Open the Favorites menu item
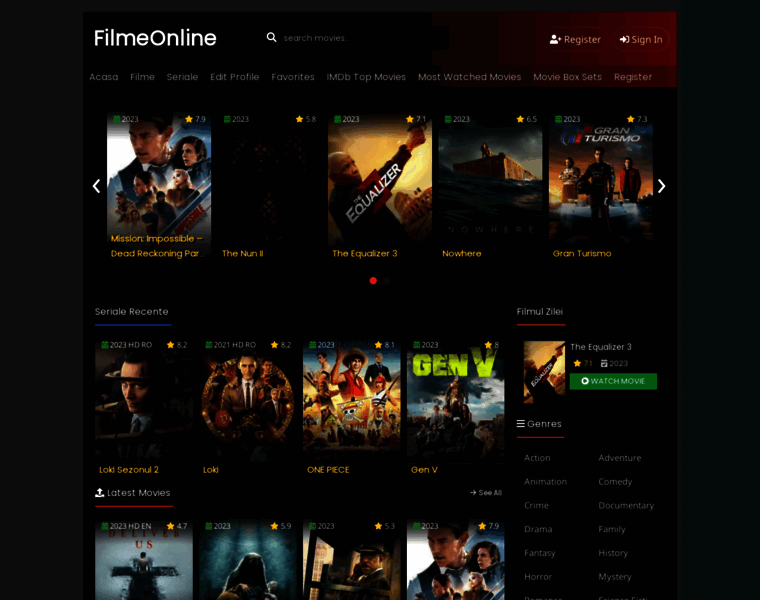This screenshot has height=600, width=760. click(293, 77)
